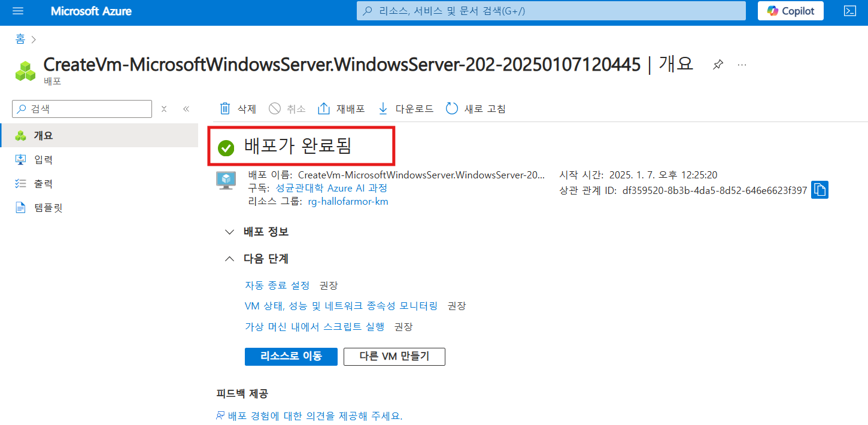Open 배포 경험에 대한 의견을 제공해 주세요 feedback link
Viewport: 868px width, 425px height.
309,415
